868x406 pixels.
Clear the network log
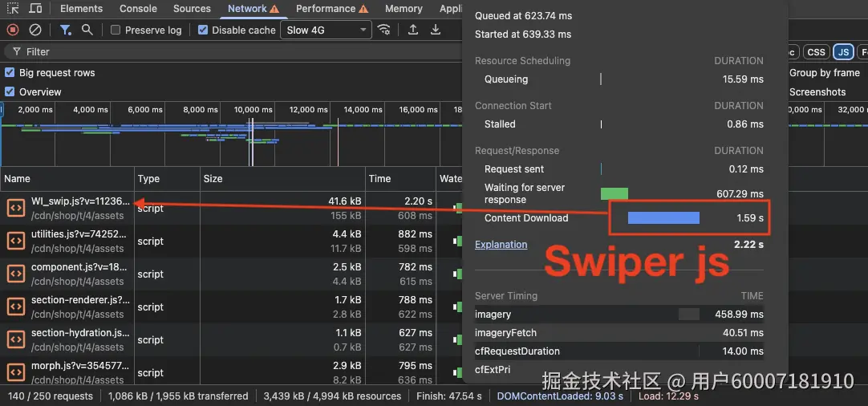(x=34, y=30)
